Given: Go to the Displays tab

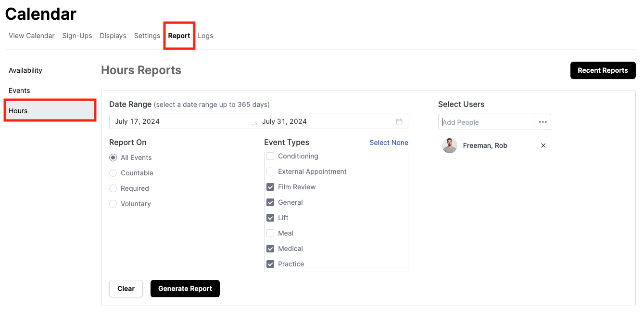Looking at the screenshot, I should [113, 36].
